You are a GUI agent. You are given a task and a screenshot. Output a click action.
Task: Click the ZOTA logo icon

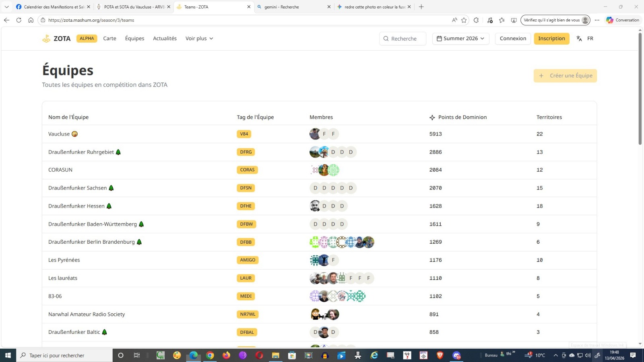click(46, 39)
